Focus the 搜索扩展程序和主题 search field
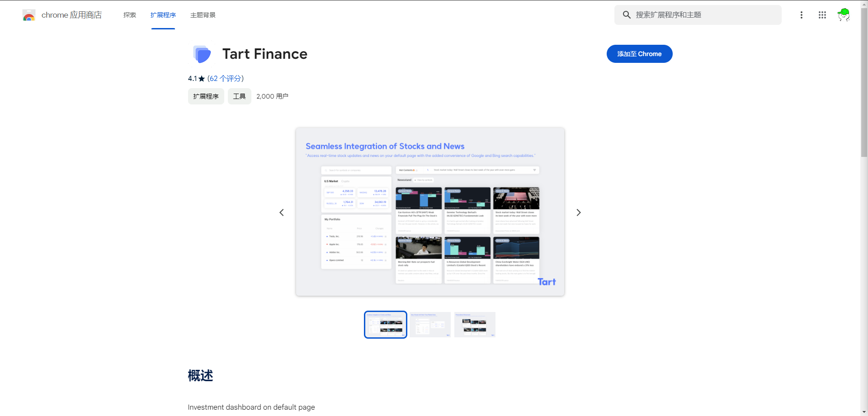The width and height of the screenshot is (868, 416). [x=698, y=15]
